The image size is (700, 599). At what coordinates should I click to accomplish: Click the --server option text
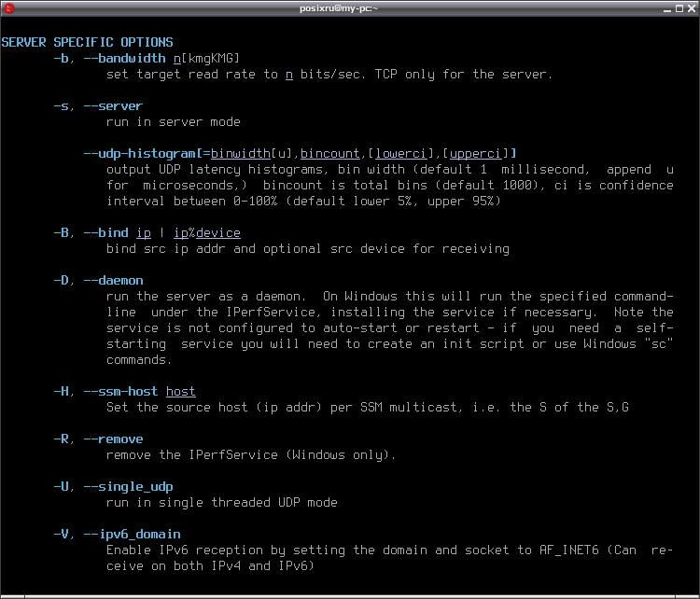pos(113,106)
